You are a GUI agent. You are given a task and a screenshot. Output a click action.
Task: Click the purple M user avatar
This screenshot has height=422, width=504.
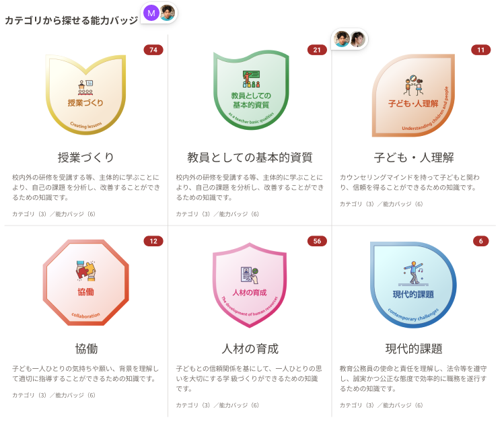coord(151,13)
